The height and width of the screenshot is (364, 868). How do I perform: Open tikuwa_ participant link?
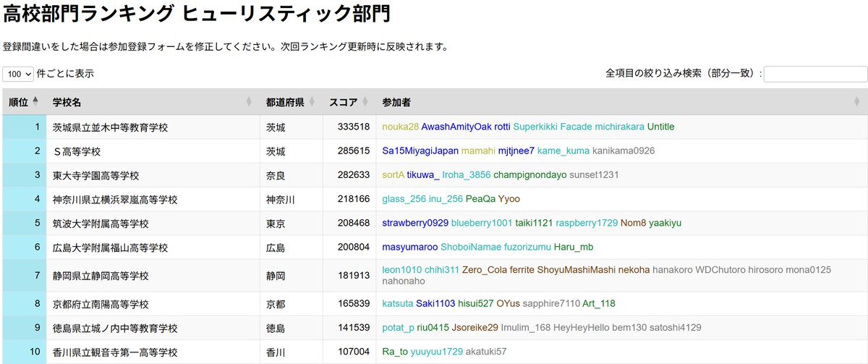pos(423,175)
